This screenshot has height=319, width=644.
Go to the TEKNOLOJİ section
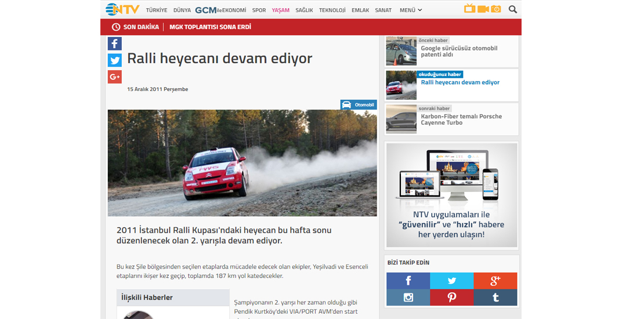click(x=332, y=10)
